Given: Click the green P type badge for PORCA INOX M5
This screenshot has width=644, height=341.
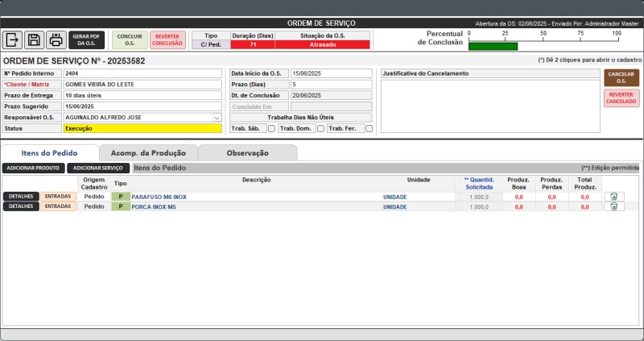Looking at the screenshot, I should coord(121,206).
